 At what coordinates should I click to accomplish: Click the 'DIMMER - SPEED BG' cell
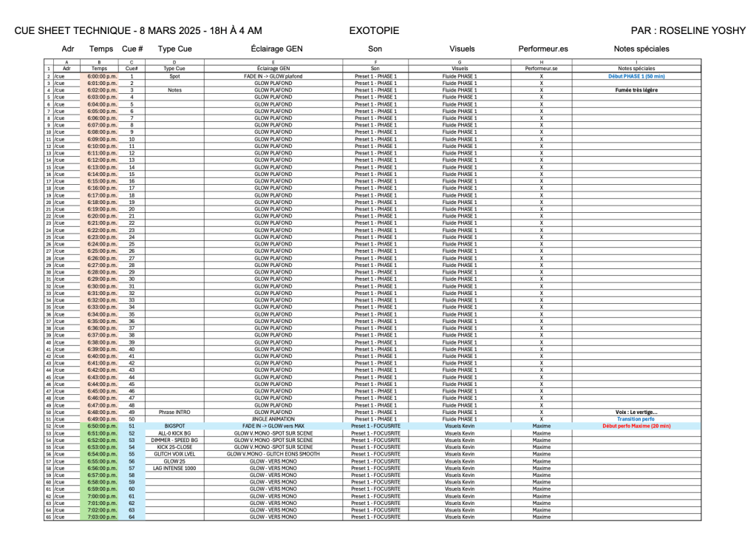(x=174, y=440)
